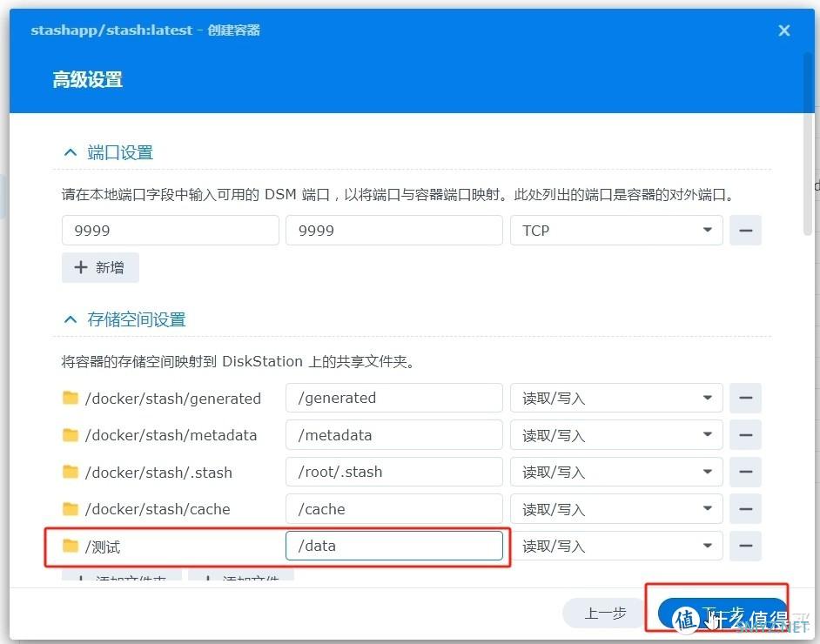Open permission dropdown for /generated row
This screenshot has width=820, height=644.
(616, 398)
